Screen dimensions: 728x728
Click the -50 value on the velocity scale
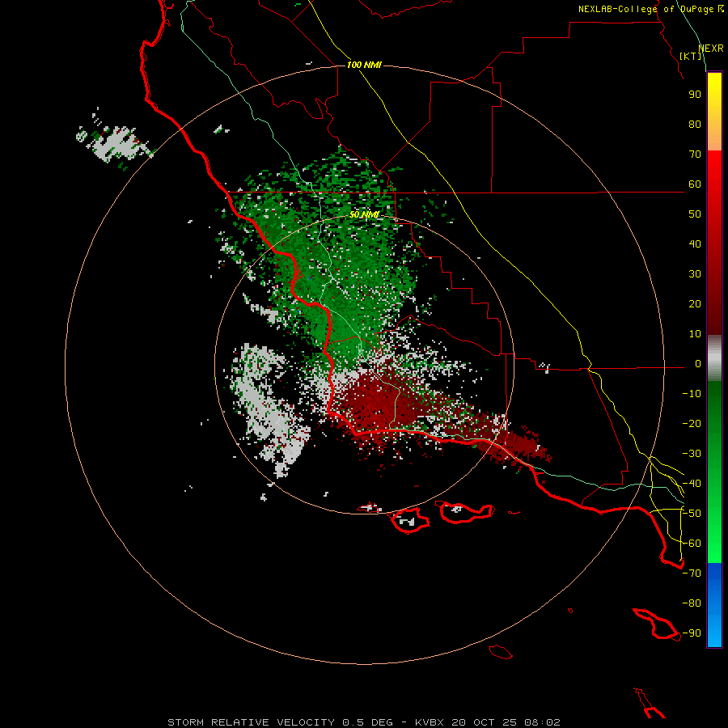pos(692,514)
